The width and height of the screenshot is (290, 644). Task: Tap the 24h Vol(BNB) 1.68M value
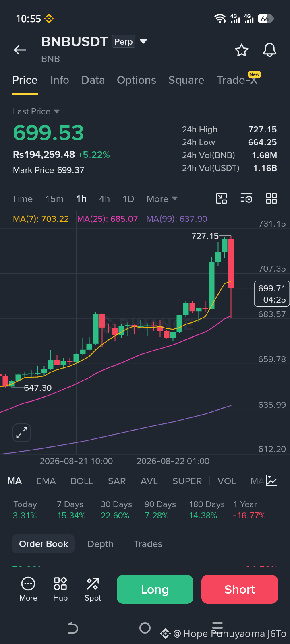pyautogui.click(x=264, y=155)
